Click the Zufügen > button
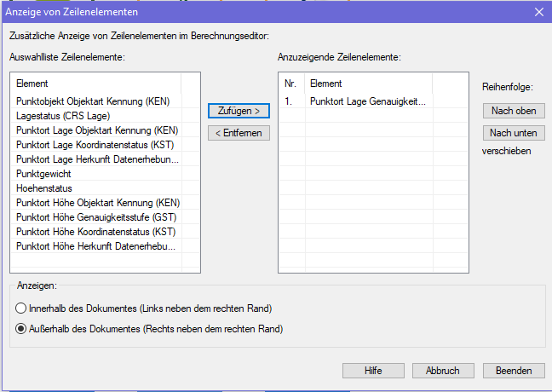The height and width of the screenshot is (392, 552). pos(239,111)
